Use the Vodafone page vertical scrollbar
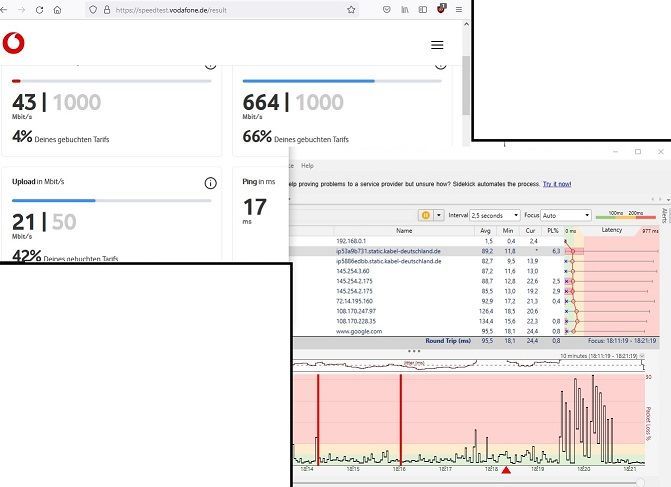Screen dimensions: 671x487 [466, 86]
